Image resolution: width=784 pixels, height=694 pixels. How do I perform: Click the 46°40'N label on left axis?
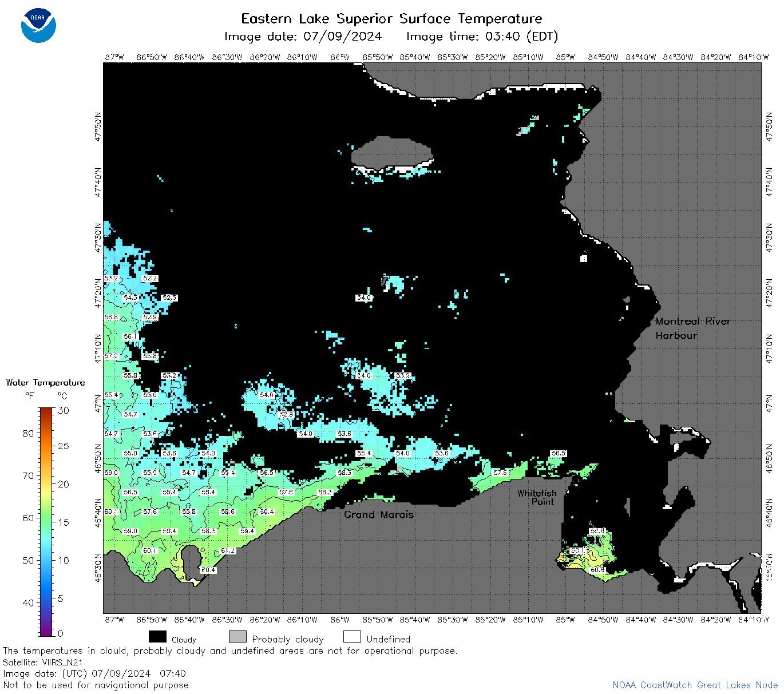point(98,514)
